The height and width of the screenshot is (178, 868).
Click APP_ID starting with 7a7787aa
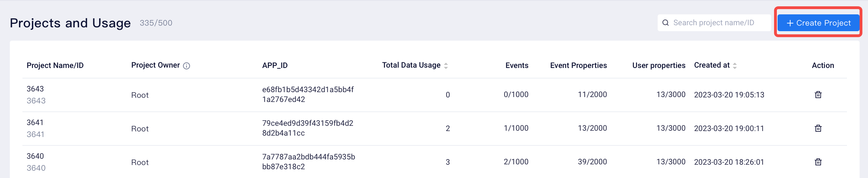pos(308,162)
